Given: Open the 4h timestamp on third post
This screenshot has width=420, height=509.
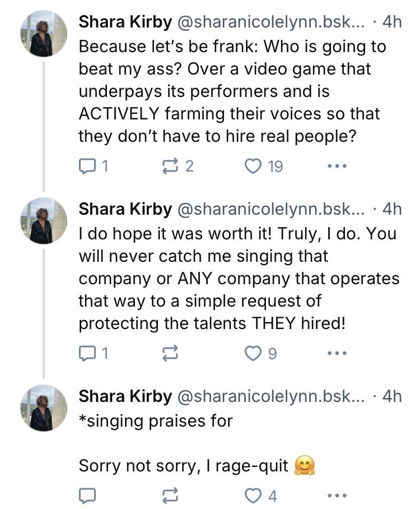Looking at the screenshot, I should [392, 396].
